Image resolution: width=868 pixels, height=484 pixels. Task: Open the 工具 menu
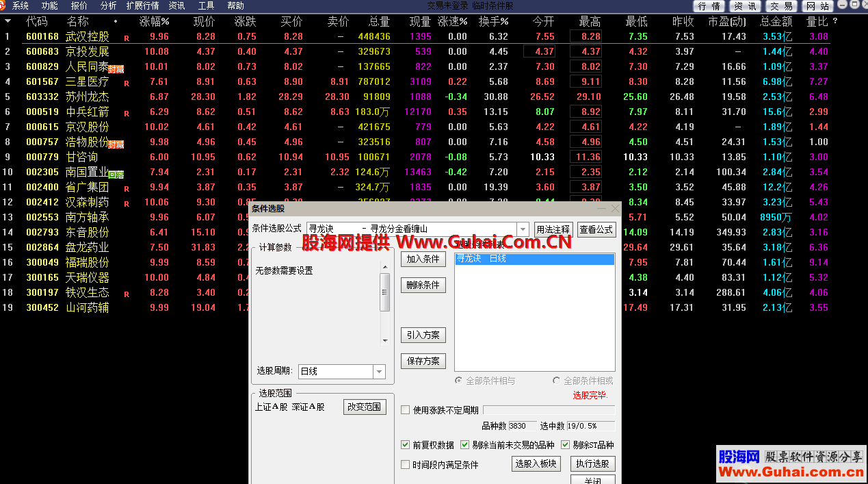click(206, 5)
